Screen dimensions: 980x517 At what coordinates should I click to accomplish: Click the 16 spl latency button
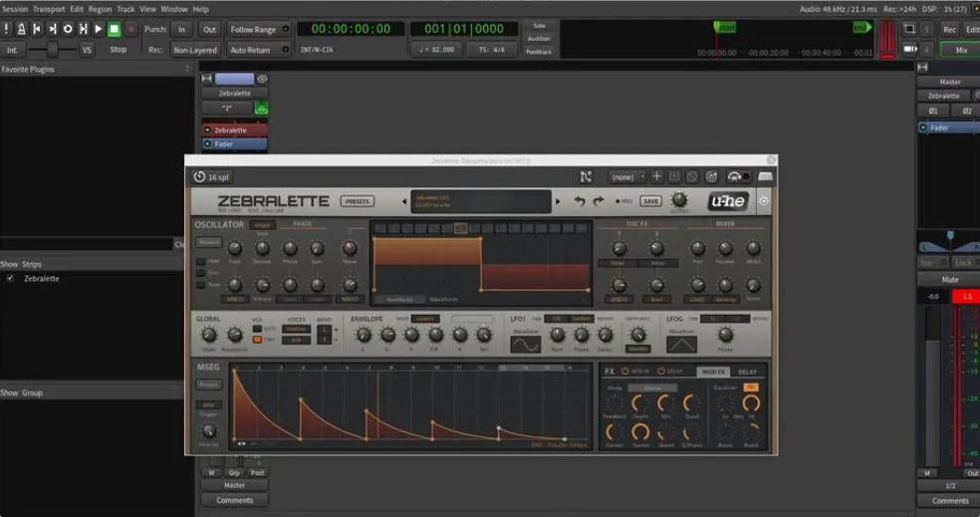pyautogui.click(x=211, y=177)
